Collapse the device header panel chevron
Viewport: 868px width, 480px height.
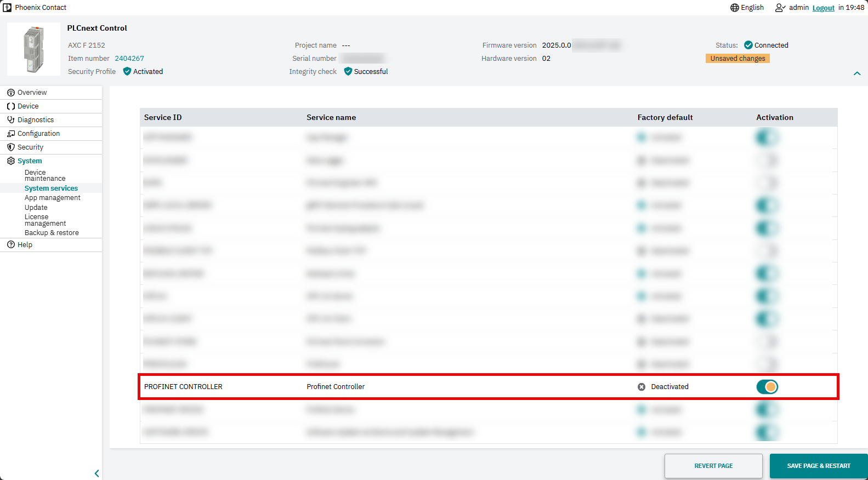(857, 73)
